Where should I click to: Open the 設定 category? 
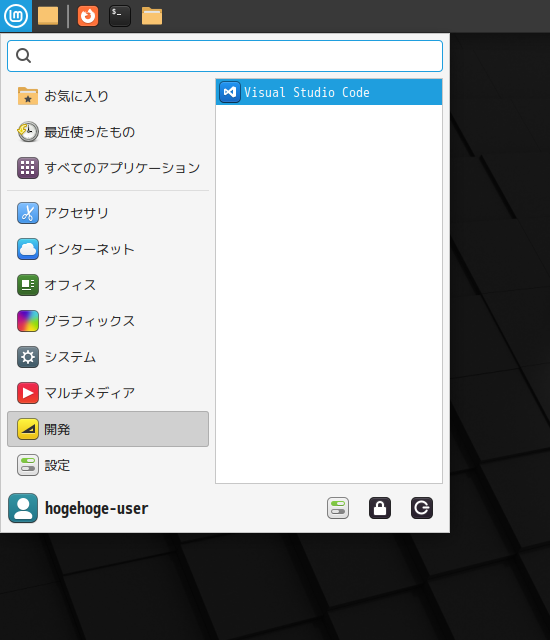pos(108,465)
